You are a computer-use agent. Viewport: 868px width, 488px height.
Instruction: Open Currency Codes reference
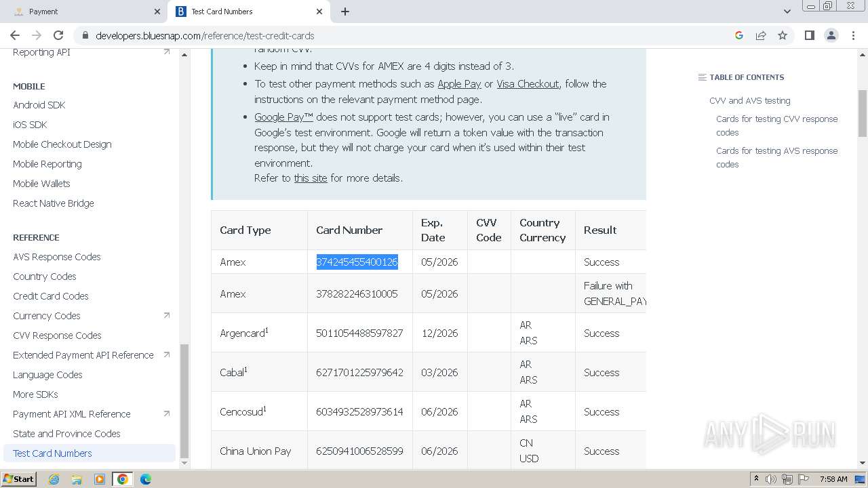(x=47, y=316)
